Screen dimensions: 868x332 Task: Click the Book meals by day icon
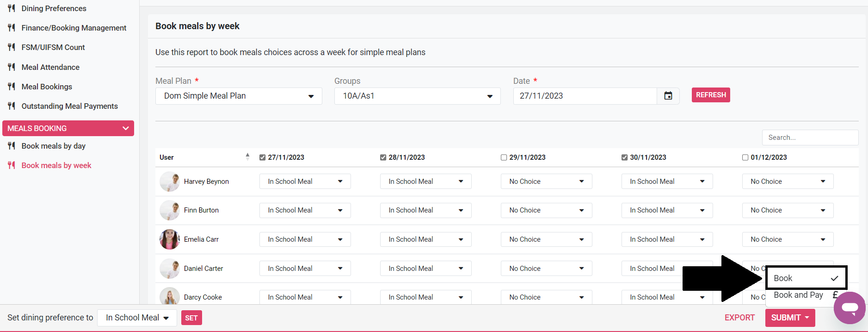12,146
